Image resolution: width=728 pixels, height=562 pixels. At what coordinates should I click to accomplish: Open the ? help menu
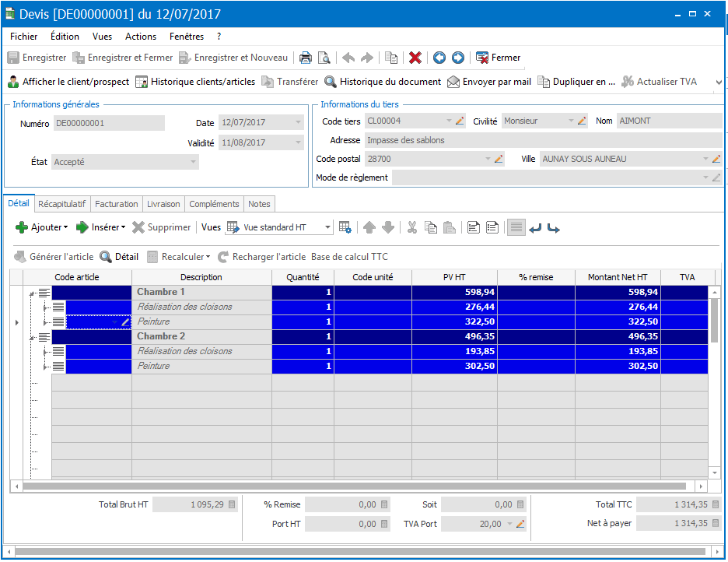(219, 37)
